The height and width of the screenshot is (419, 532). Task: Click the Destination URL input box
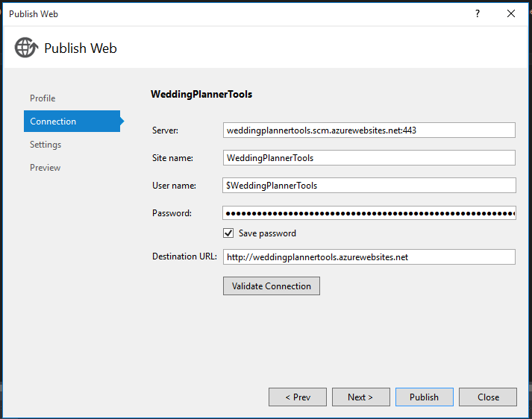coord(369,257)
